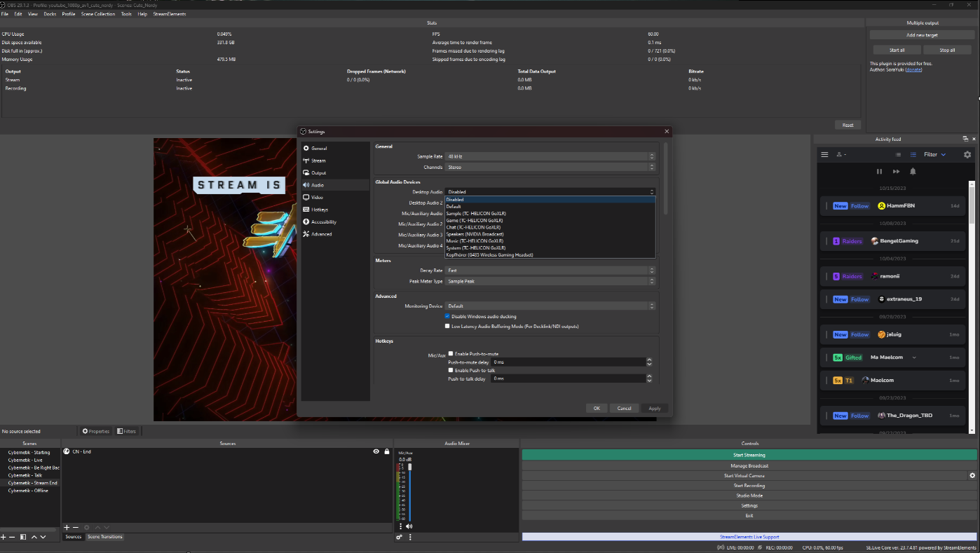
Task: Open the Scene Collection menu
Action: pos(98,14)
